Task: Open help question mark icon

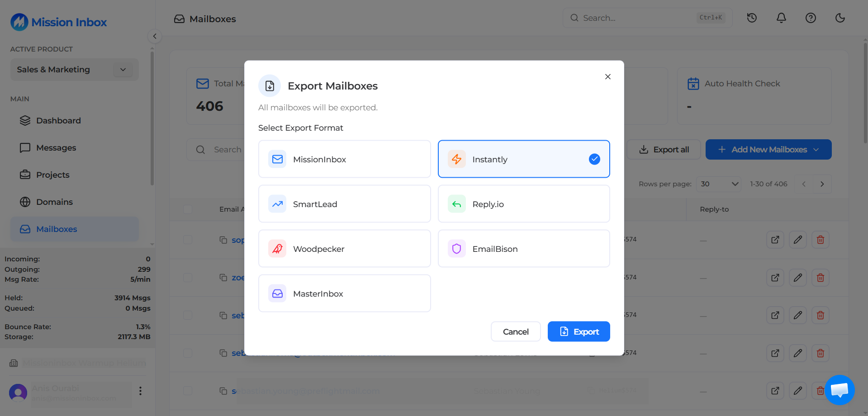Action: tap(811, 18)
